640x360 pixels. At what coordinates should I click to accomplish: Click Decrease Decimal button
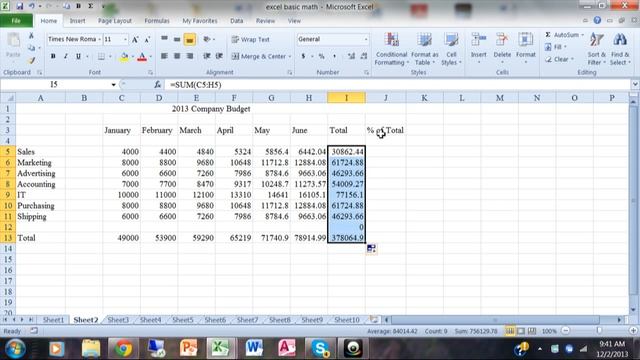[x=364, y=56]
